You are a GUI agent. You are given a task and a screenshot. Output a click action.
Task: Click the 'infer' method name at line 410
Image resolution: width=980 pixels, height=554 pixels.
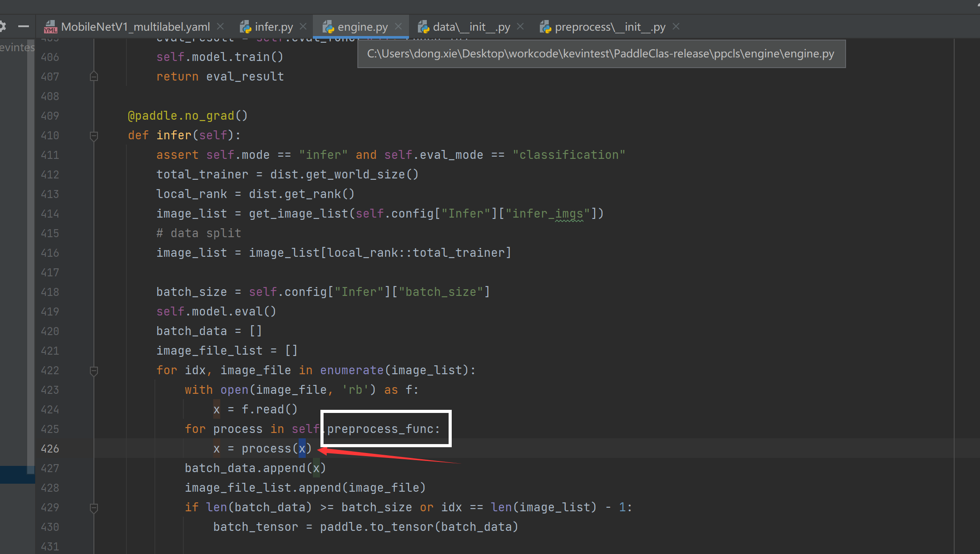click(x=174, y=135)
